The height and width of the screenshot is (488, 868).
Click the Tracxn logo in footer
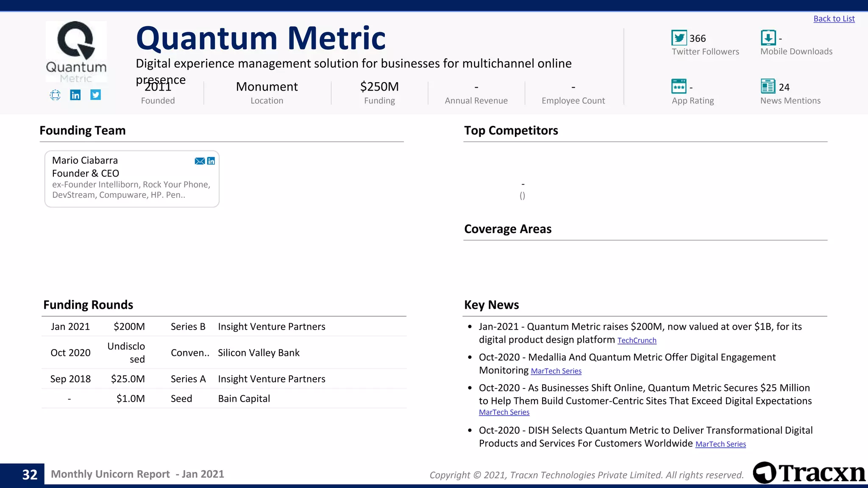click(809, 473)
